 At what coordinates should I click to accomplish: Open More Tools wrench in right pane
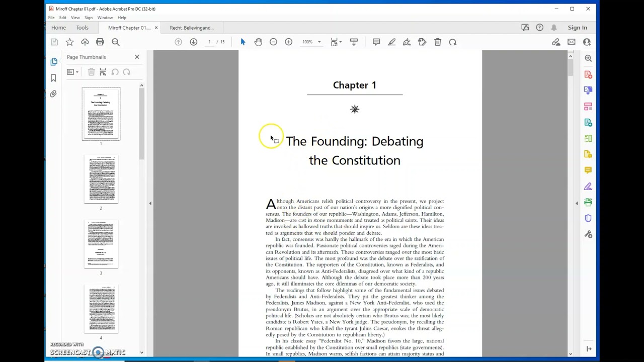tap(588, 235)
